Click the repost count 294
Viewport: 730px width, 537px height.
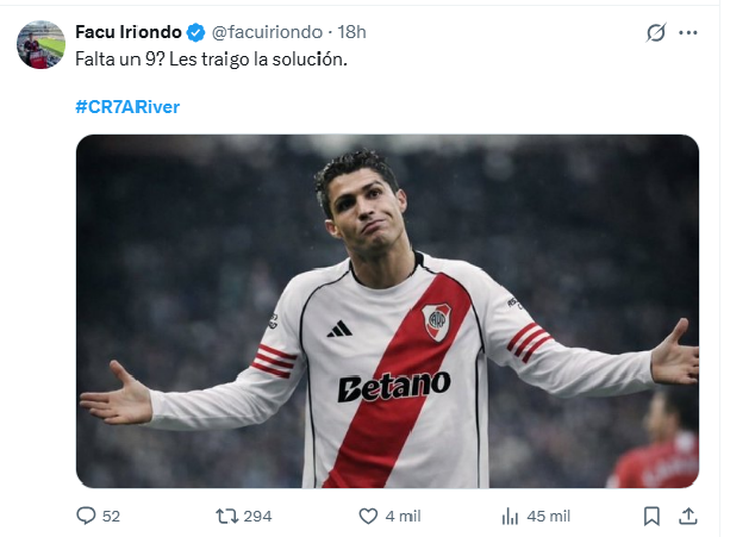(258, 516)
